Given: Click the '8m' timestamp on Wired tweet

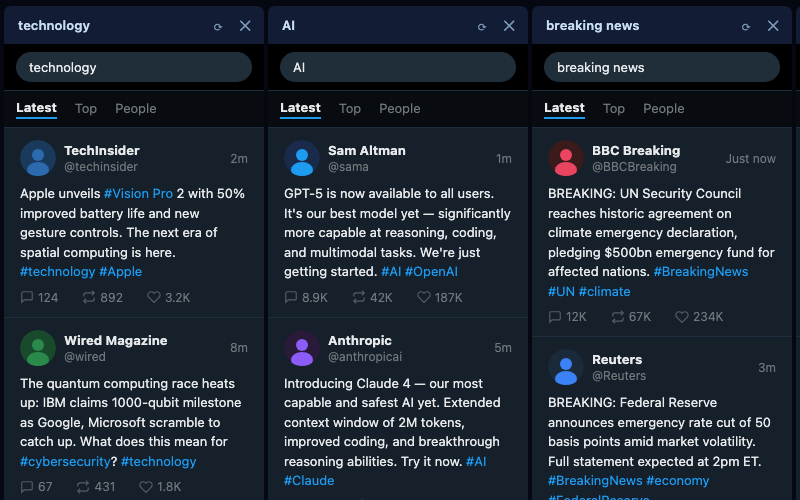Looking at the screenshot, I should [x=239, y=348].
